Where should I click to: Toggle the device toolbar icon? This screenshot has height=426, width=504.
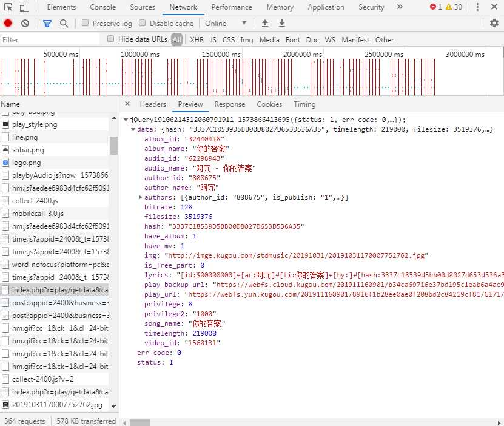coord(25,7)
